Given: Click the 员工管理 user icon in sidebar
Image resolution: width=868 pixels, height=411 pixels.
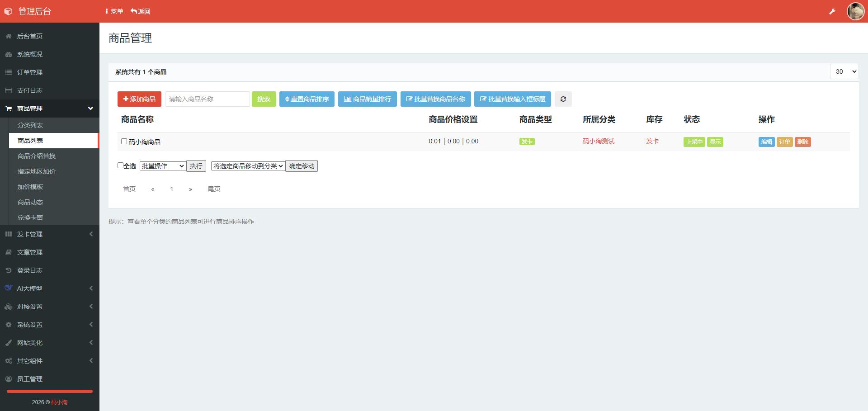Looking at the screenshot, I should (9, 379).
